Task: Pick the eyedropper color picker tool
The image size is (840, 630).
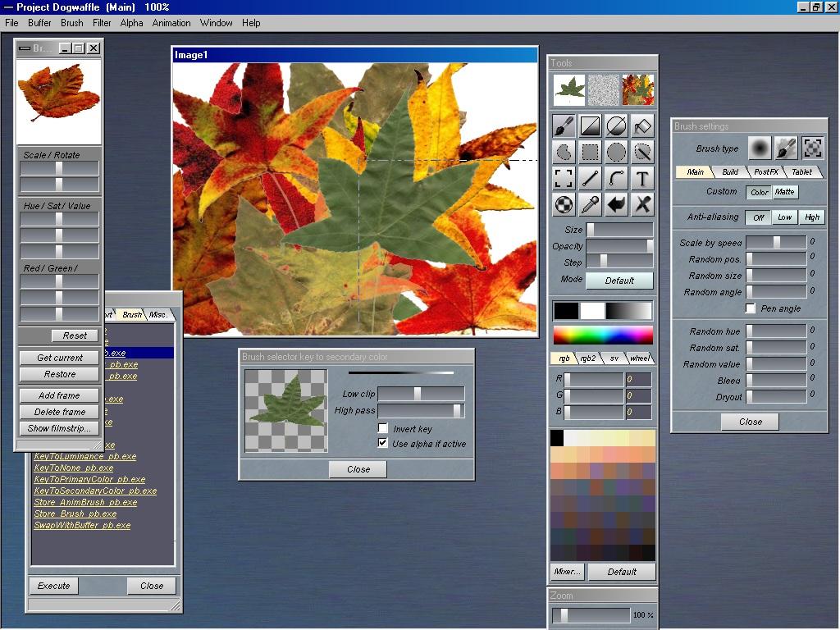Action: (x=590, y=204)
